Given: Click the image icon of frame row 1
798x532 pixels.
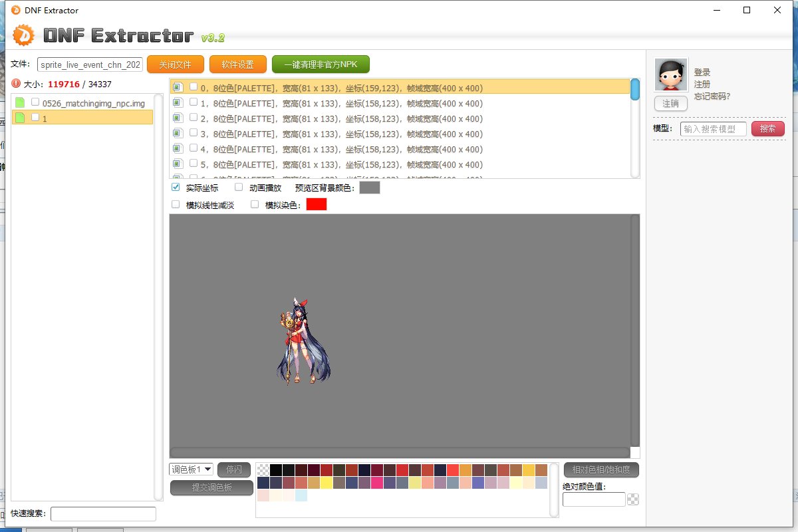Looking at the screenshot, I should [178, 102].
